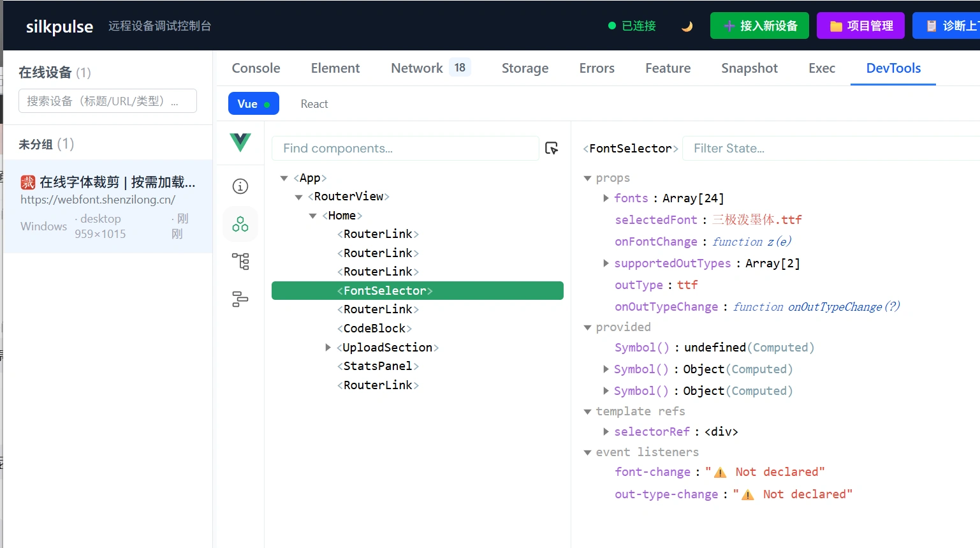
Task: Collapse the Home tree node
Action: [x=313, y=216]
